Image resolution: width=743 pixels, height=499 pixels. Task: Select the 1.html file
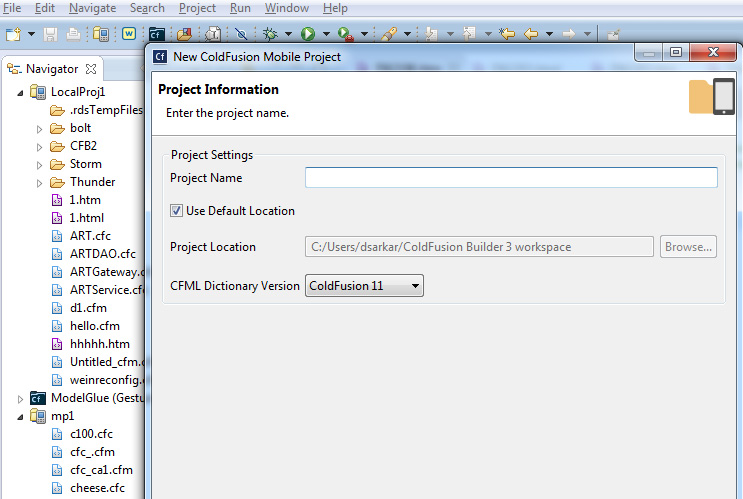[77, 218]
